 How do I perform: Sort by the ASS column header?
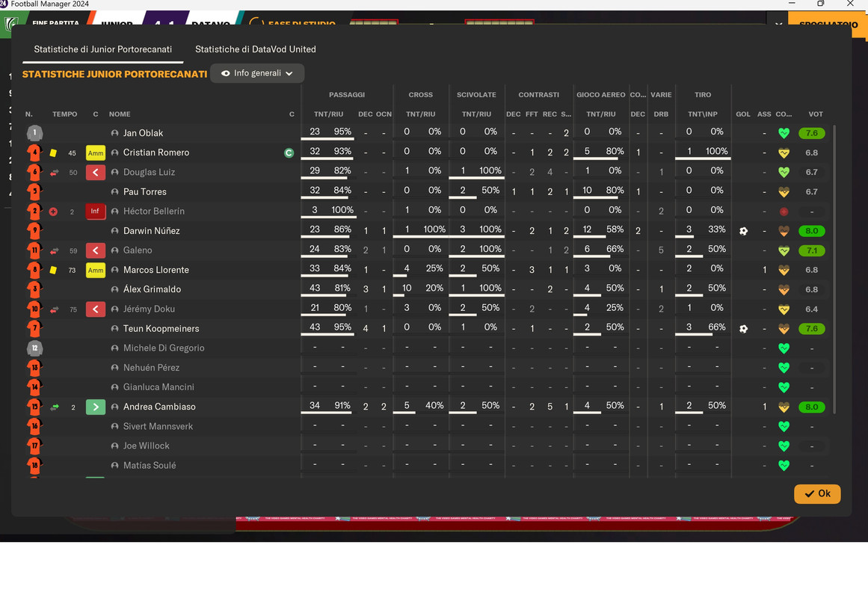tap(764, 114)
